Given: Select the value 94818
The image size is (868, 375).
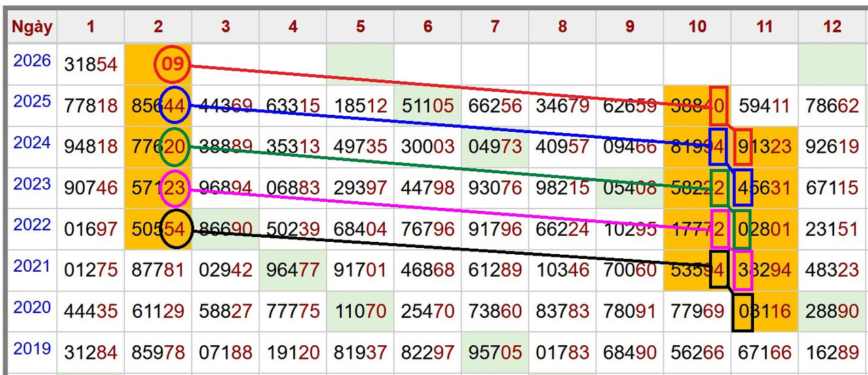Looking at the screenshot, I should [91, 147].
